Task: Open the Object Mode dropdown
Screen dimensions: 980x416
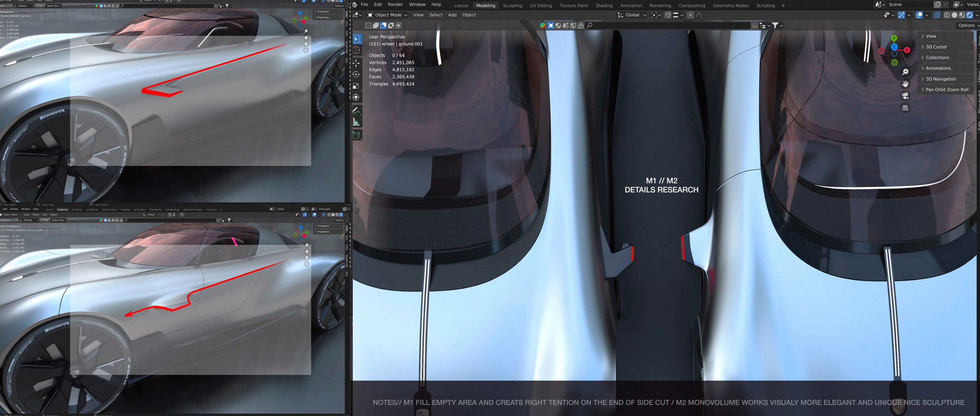Action: click(387, 15)
